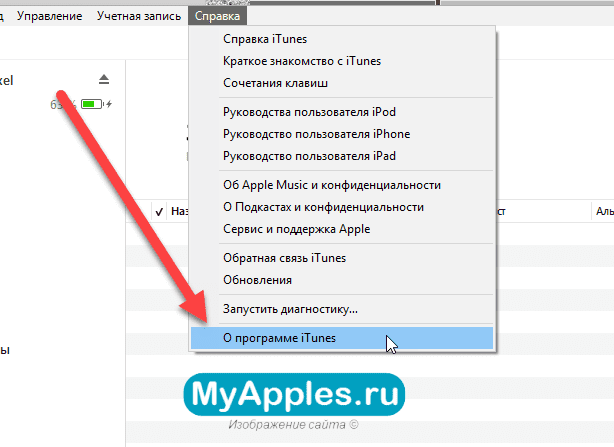This screenshot has height=447, width=614.
Task: Open Руководство пользователя iPhone
Action: 341,134
